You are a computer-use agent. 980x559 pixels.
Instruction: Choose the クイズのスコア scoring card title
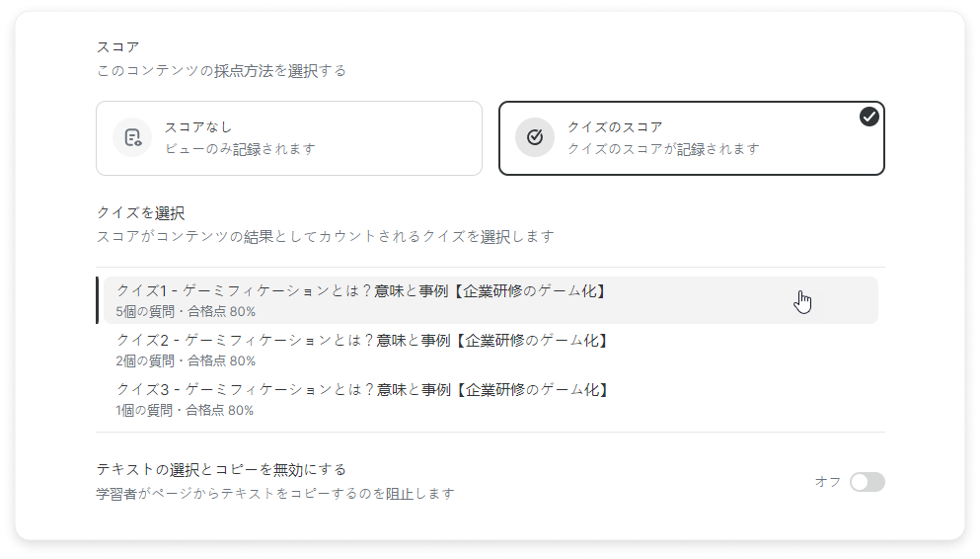[615, 127]
